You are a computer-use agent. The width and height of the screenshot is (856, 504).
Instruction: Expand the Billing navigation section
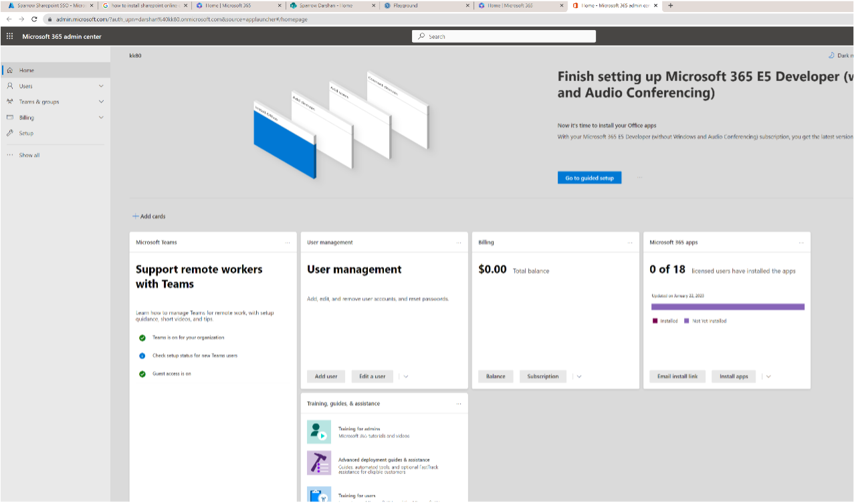tap(101, 117)
